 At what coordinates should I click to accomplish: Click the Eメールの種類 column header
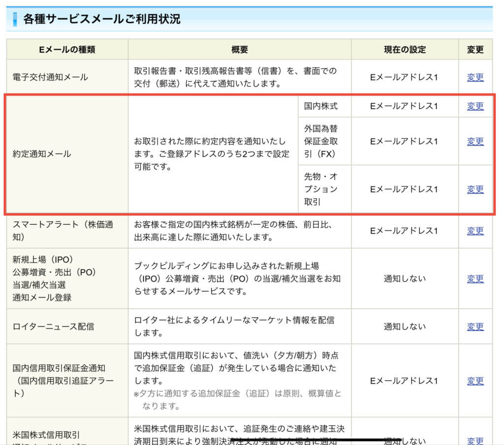point(67,49)
